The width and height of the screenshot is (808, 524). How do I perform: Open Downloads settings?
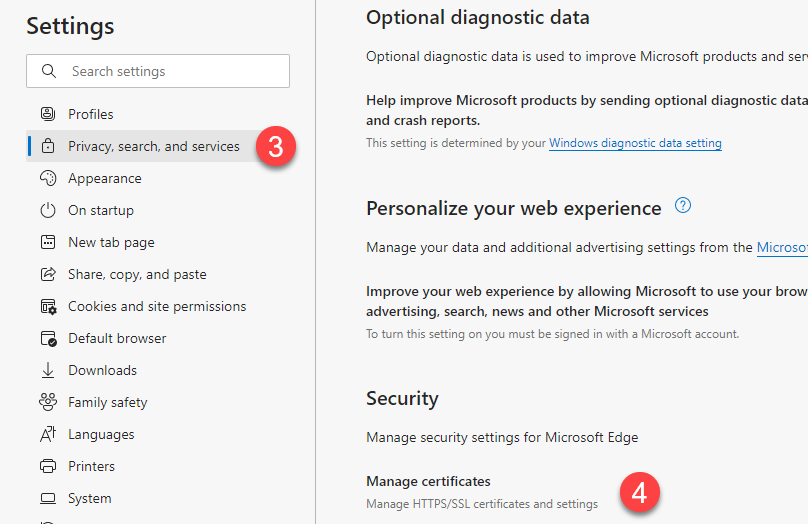click(158, 370)
